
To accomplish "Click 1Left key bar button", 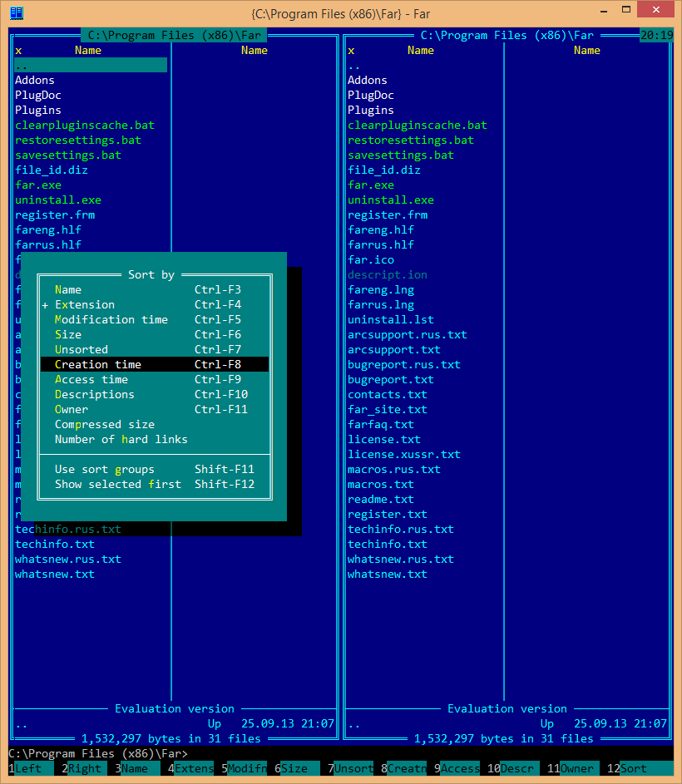I will [31, 768].
